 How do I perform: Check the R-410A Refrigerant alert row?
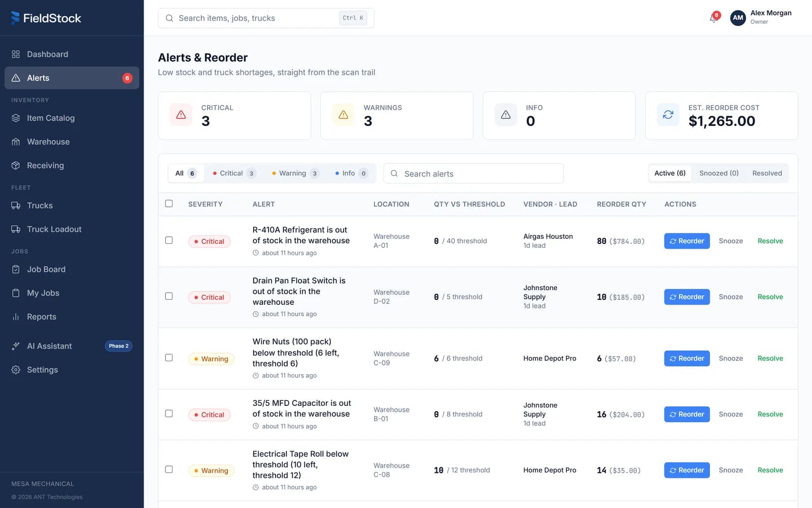[x=169, y=240]
